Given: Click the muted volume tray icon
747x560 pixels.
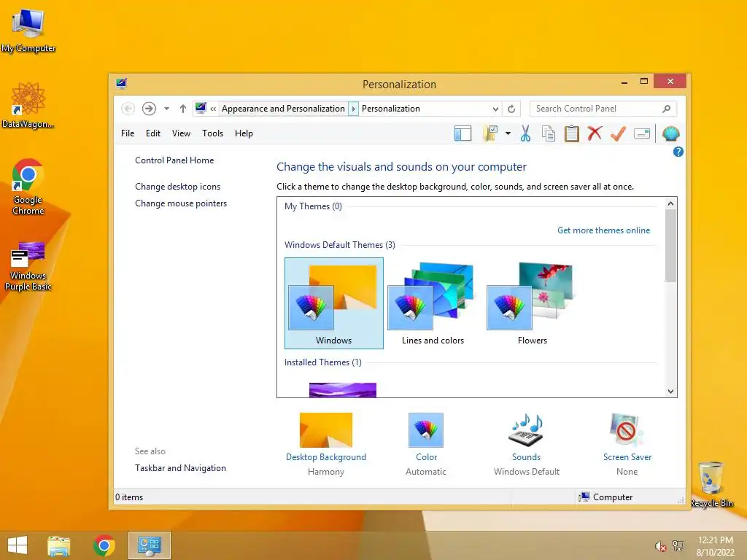Looking at the screenshot, I should coord(660,546).
